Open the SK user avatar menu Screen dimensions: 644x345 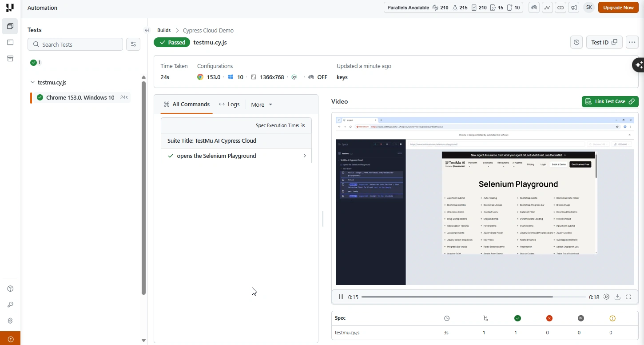tap(588, 8)
